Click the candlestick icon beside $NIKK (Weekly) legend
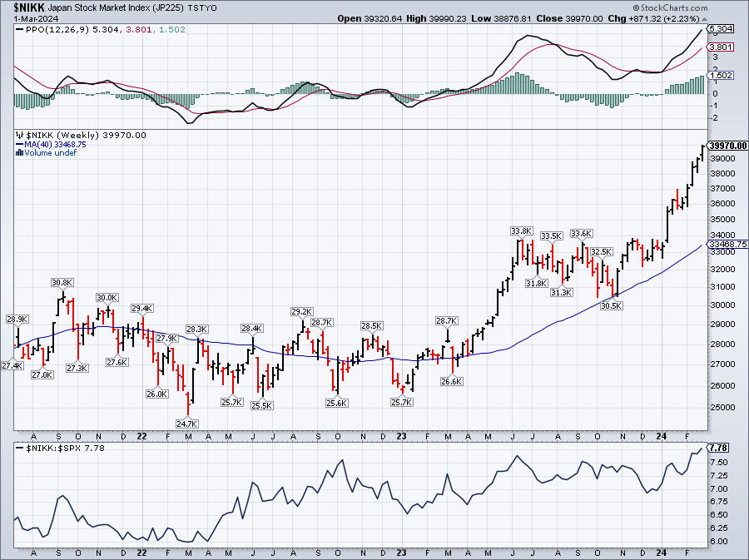The height and width of the screenshot is (560, 749). pyautogui.click(x=20, y=136)
